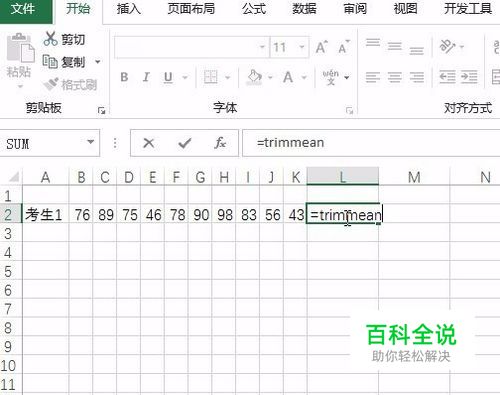Click the Paste clipboard icon
Viewport: 500px width, 395px height.
pyautogui.click(x=21, y=47)
